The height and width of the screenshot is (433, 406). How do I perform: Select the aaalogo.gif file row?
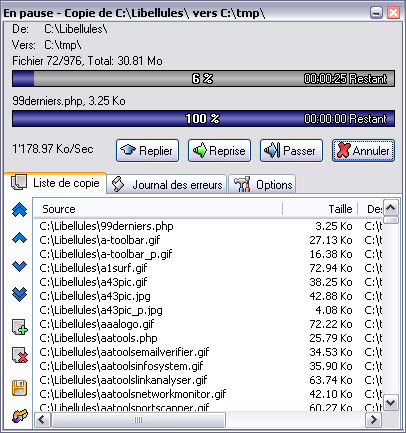208,324
